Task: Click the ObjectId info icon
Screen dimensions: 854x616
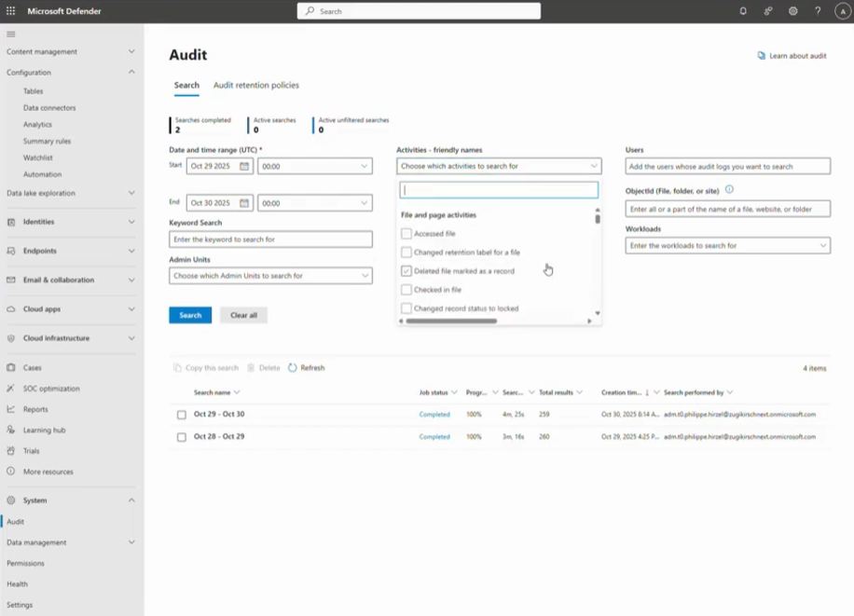Action: [x=729, y=189]
